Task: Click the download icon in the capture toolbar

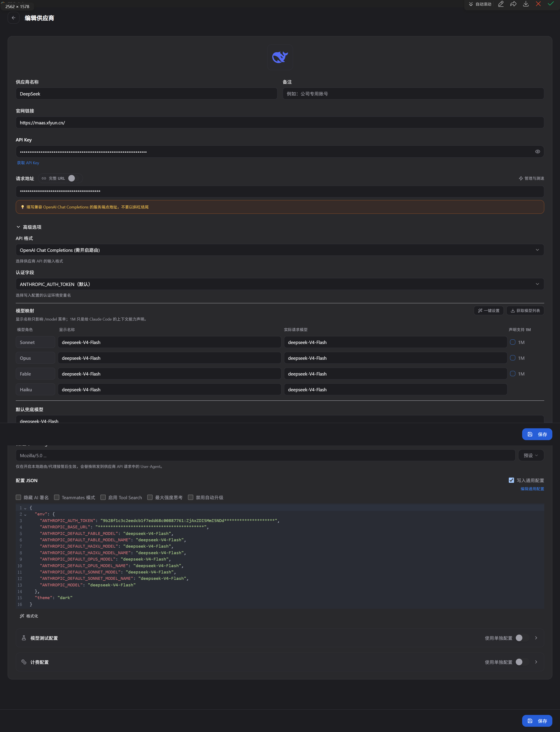Action: point(526,4)
